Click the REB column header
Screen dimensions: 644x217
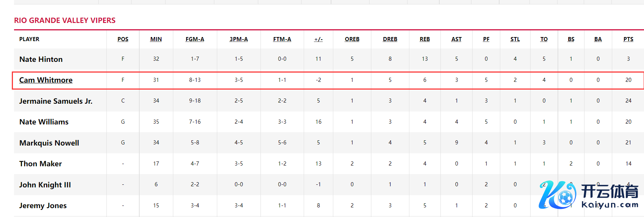click(425, 39)
